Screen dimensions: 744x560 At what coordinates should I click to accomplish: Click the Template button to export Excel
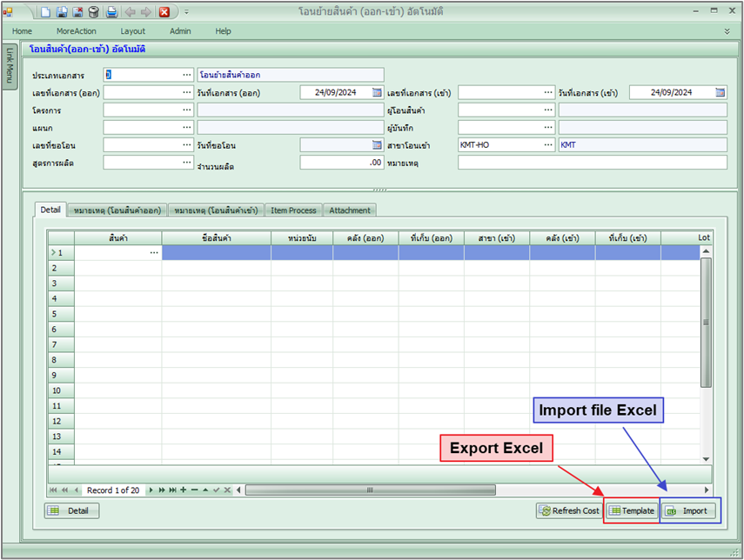tap(631, 510)
